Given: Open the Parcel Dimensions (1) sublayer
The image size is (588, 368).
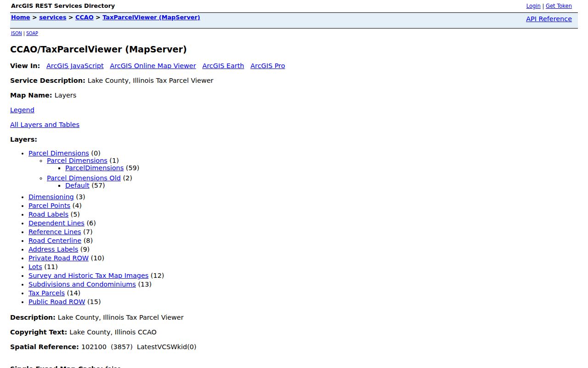Looking at the screenshot, I should pos(77,161).
